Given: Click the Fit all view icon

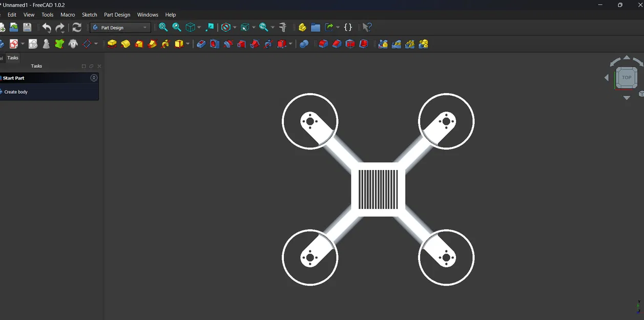Looking at the screenshot, I should tap(163, 27).
